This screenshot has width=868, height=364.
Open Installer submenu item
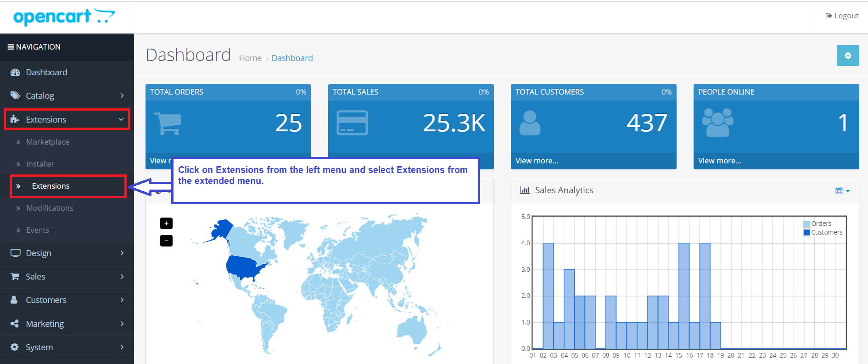[67, 164]
